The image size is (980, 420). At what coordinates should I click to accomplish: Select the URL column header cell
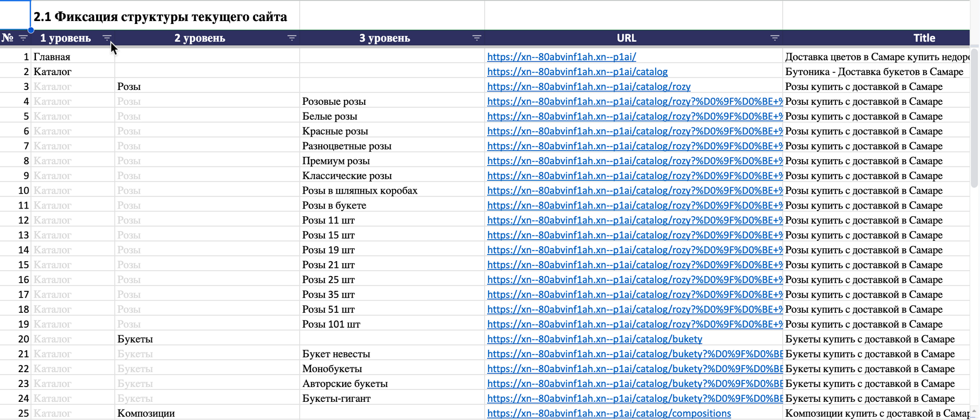[x=634, y=38]
